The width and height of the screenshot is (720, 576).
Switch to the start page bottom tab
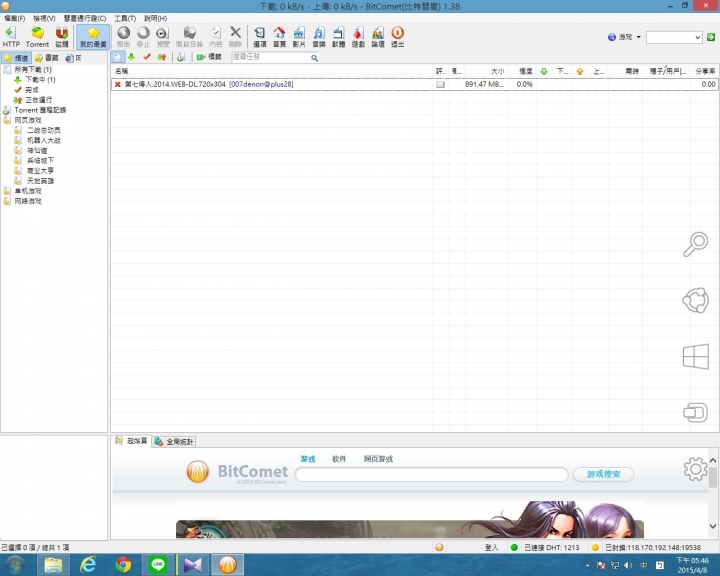tap(132, 441)
